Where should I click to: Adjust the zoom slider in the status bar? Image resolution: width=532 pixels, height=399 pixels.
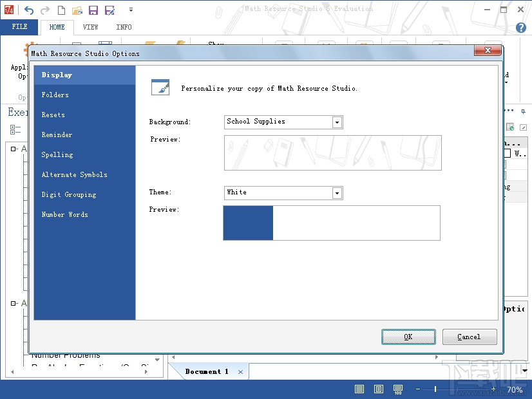(x=435, y=389)
